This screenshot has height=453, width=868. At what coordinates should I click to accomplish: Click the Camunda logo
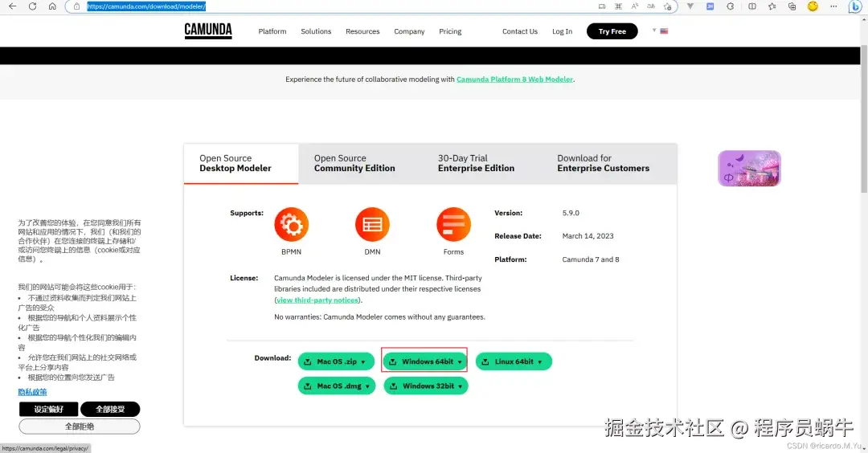pyautogui.click(x=208, y=31)
